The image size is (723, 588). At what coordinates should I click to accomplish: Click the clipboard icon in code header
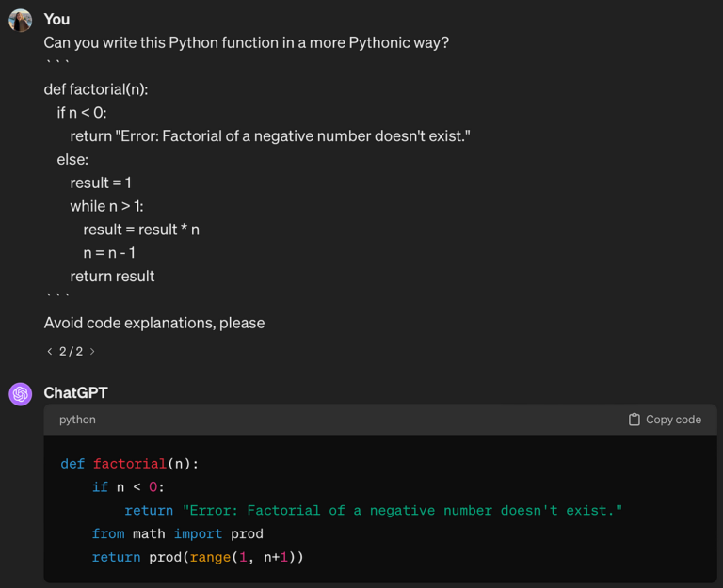635,420
